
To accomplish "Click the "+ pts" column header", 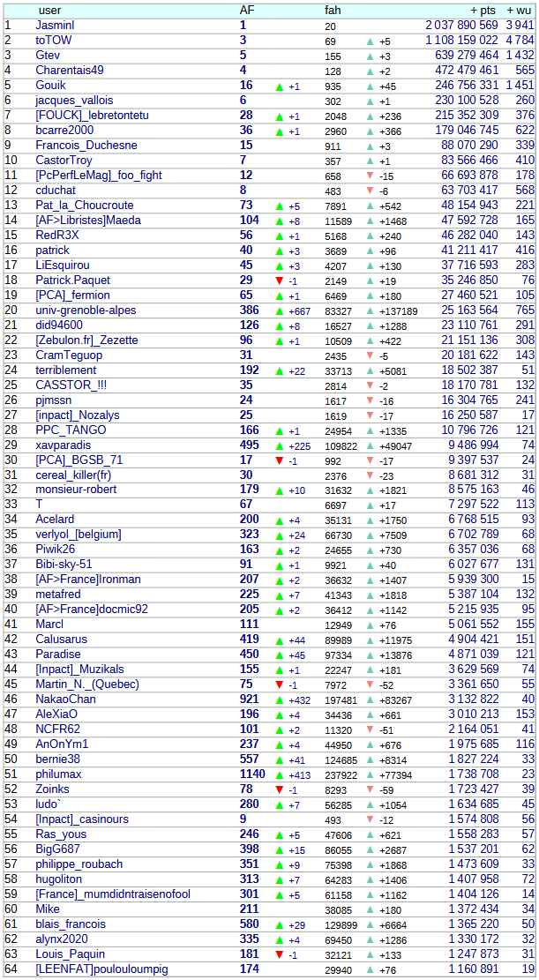I will [483, 11].
